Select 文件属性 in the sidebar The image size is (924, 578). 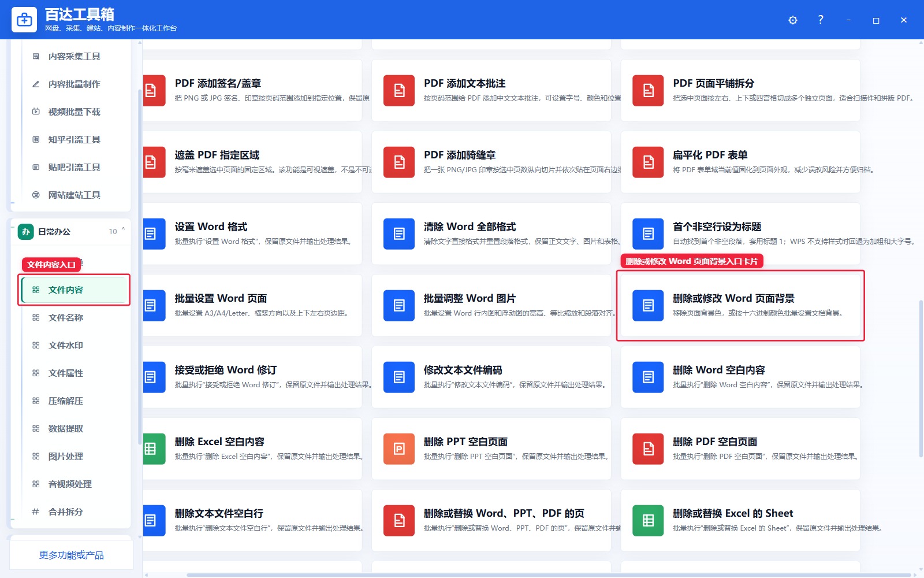[74, 373]
